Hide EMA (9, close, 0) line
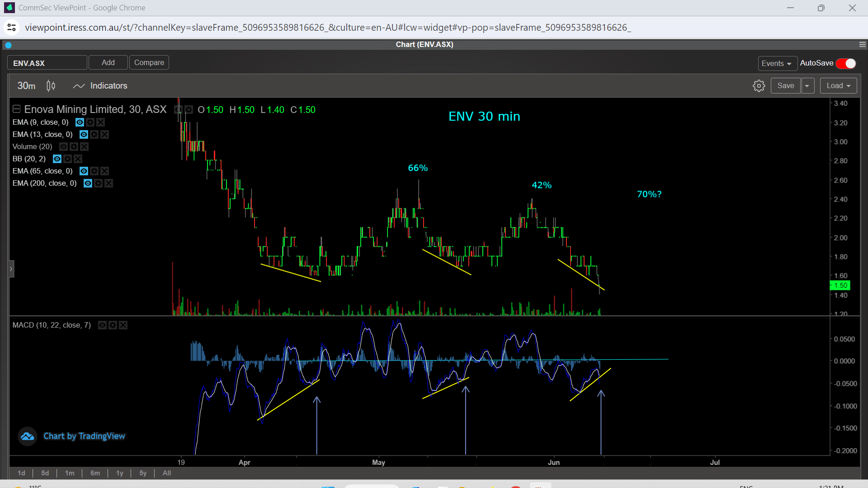Screen dimensions: 868x488 (x=80, y=122)
